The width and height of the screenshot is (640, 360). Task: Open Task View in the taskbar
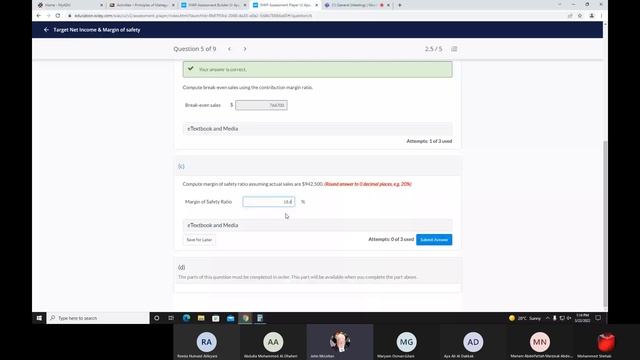[x=171, y=318]
